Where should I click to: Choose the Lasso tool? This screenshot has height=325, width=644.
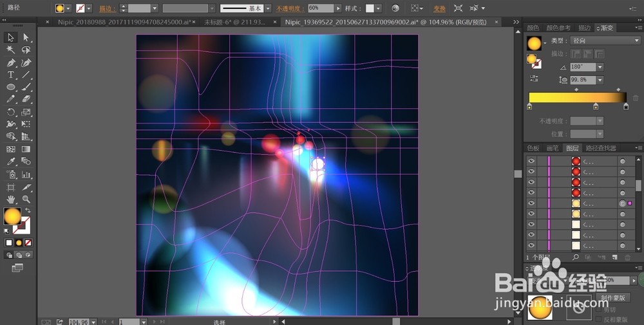26,50
